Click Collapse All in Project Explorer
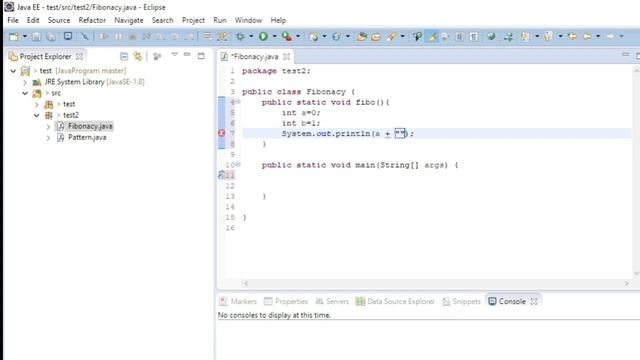640x360 pixels. point(124,56)
